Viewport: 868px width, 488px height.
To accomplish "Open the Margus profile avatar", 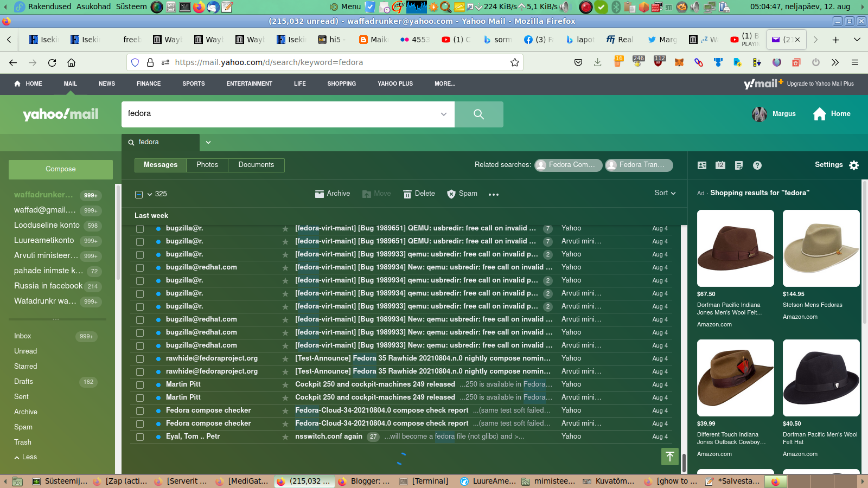I will [759, 114].
